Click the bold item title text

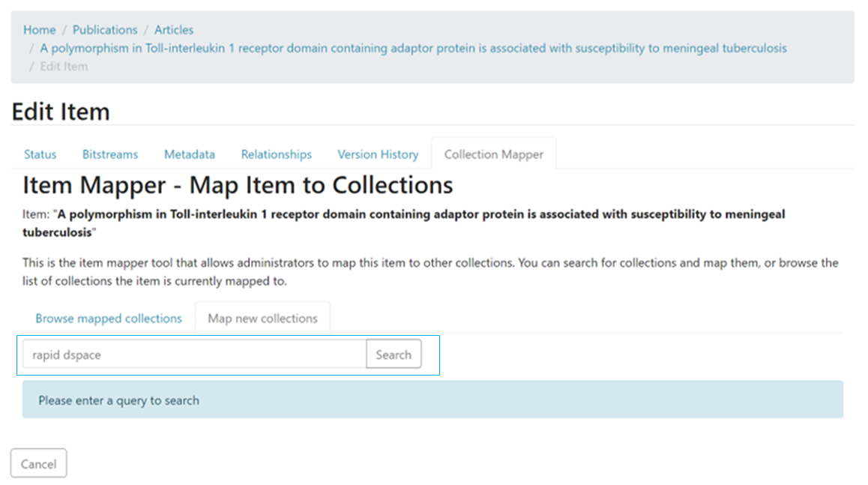coord(420,214)
